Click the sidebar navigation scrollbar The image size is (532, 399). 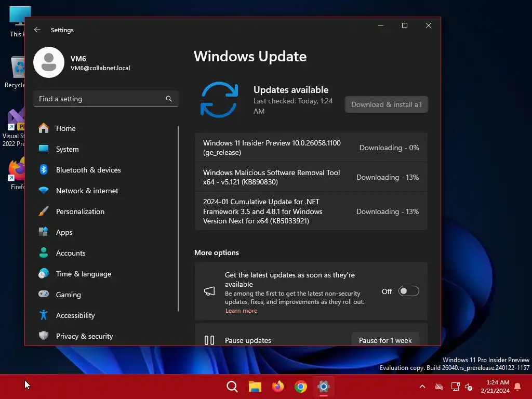click(x=178, y=219)
